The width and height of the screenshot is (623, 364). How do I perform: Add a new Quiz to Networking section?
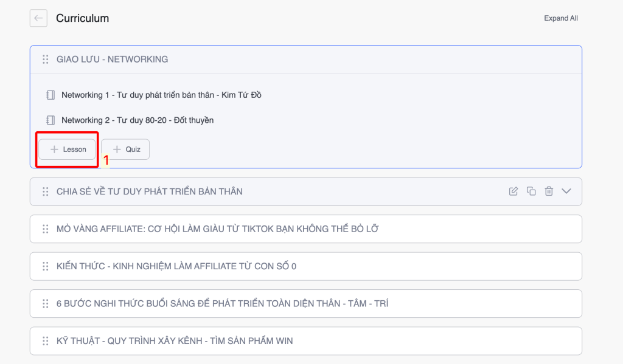[x=125, y=149]
